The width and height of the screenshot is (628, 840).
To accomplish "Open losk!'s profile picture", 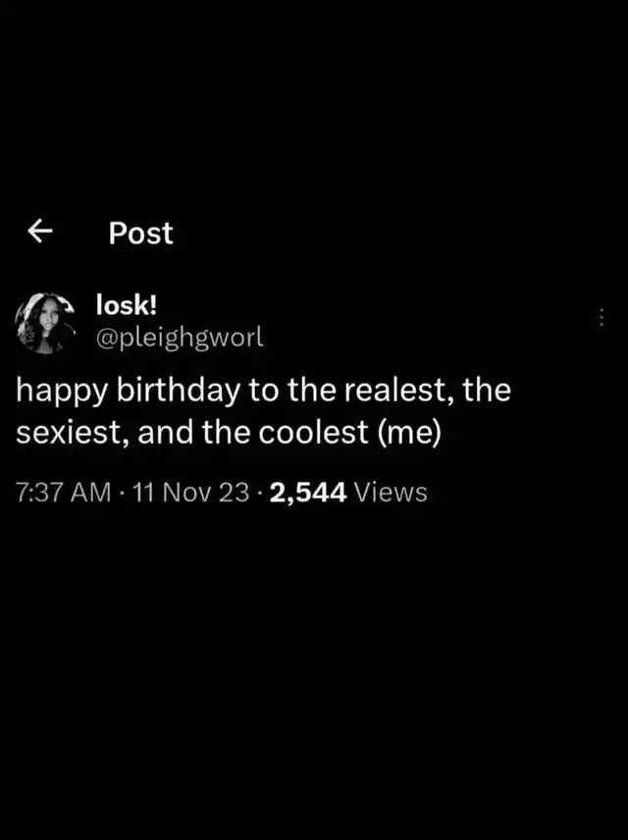I will pos(46,321).
